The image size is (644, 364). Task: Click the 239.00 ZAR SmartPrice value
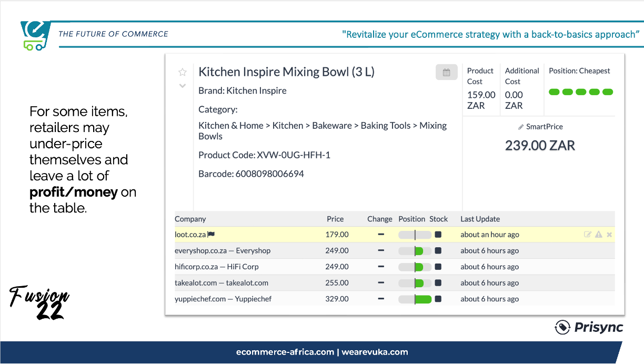tap(540, 145)
